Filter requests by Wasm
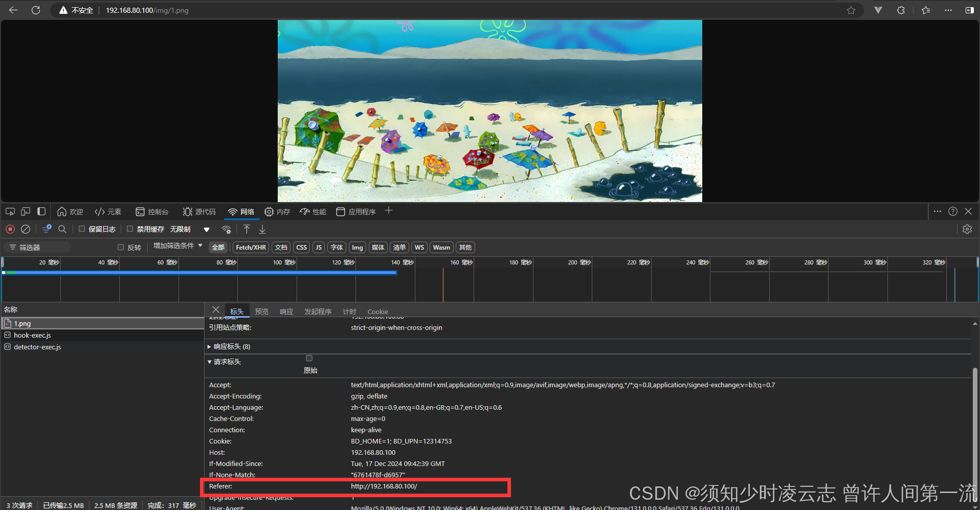 coord(441,248)
